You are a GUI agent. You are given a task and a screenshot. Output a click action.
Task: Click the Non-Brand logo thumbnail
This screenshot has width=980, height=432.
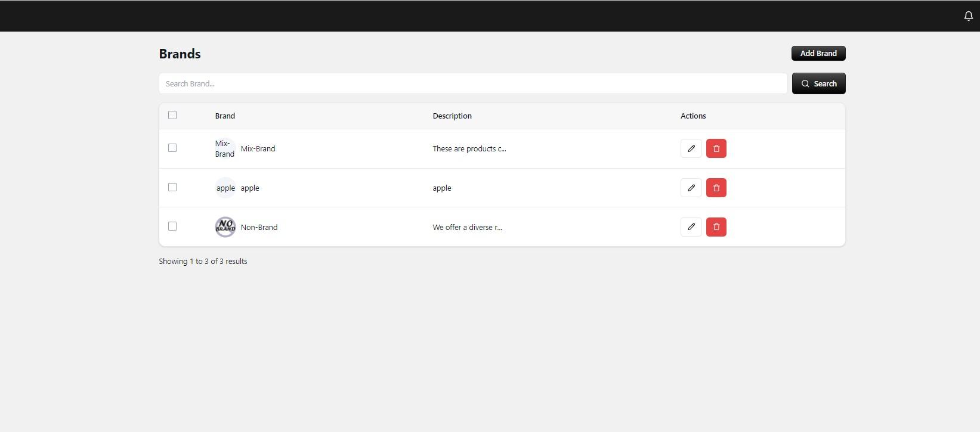225,227
